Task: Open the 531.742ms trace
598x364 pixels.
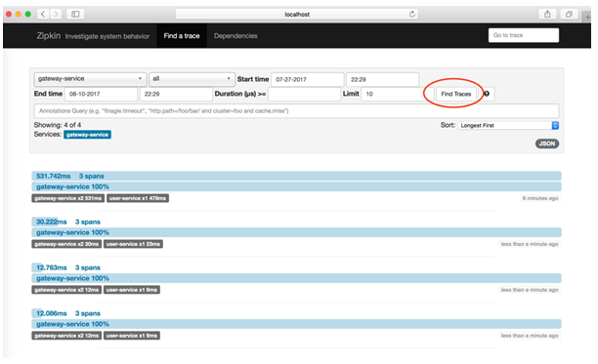Action: [x=296, y=176]
